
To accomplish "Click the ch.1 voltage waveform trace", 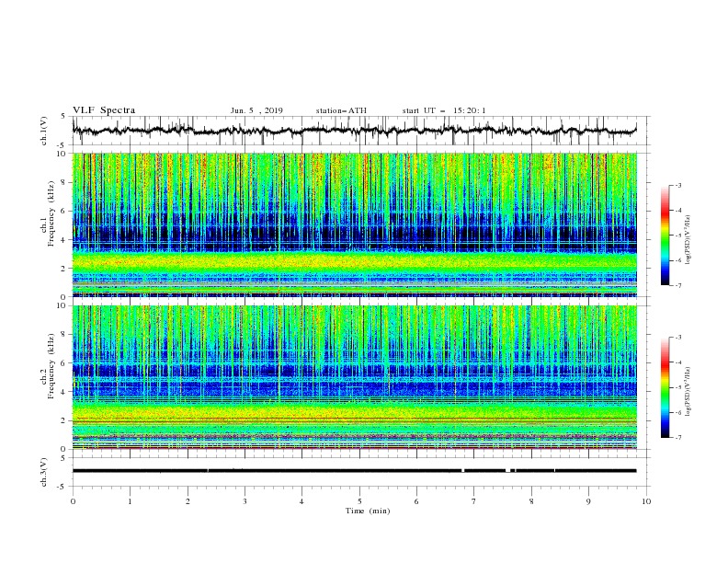I will tap(354, 131).
